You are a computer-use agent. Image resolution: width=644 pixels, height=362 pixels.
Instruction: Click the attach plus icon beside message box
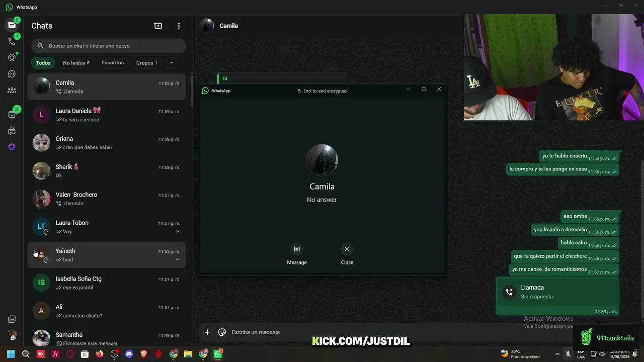pyautogui.click(x=207, y=332)
